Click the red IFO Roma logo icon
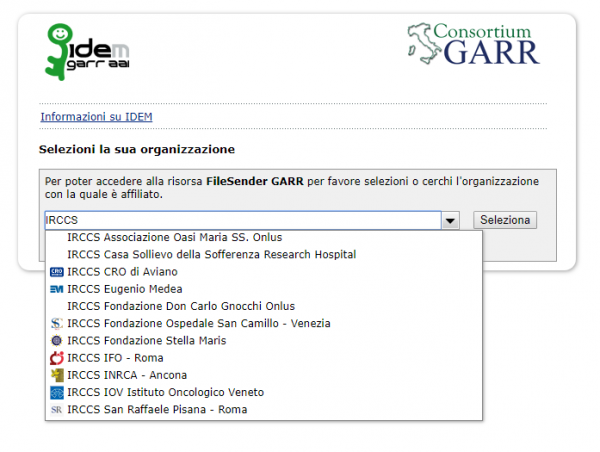 tap(57, 358)
